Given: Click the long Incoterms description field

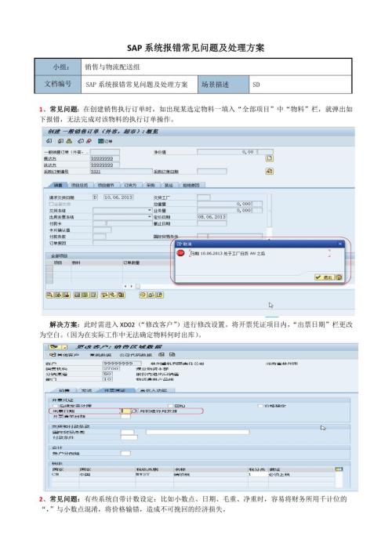Looking at the screenshot, I should pos(198,432).
